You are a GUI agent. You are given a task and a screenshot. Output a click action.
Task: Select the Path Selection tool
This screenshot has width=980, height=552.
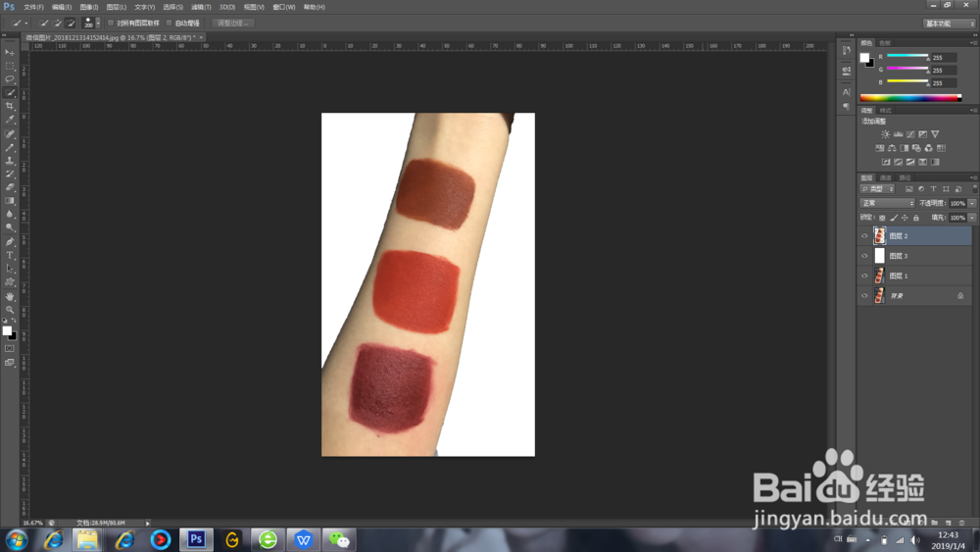pos(10,269)
